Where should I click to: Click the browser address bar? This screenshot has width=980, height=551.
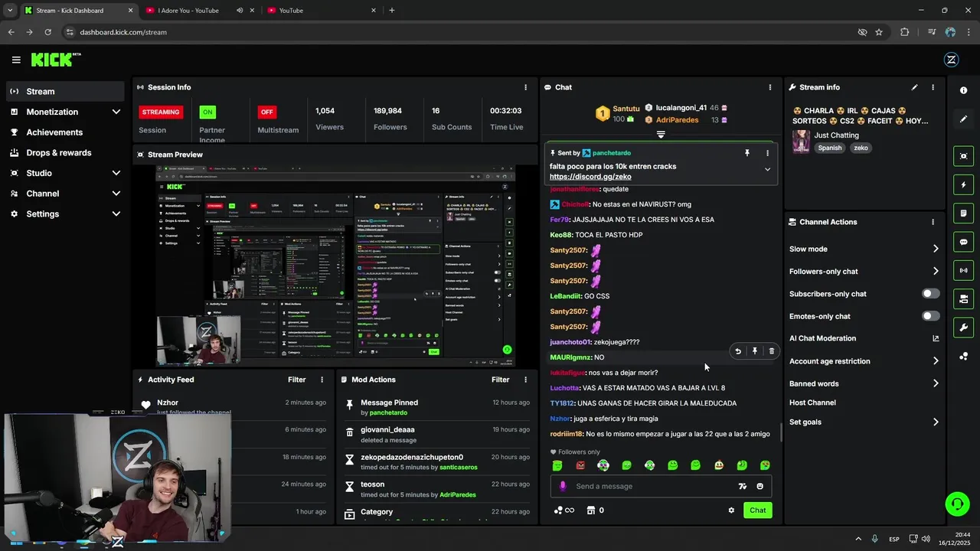[x=459, y=32]
